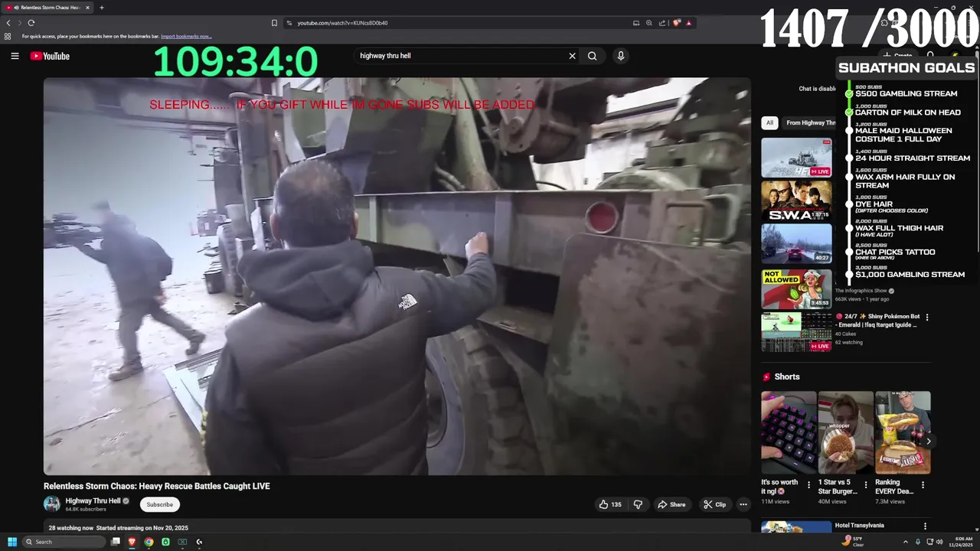Click the video title 'Relentless Storm Chaos'
980x551 pixels.
pos(157,486)
